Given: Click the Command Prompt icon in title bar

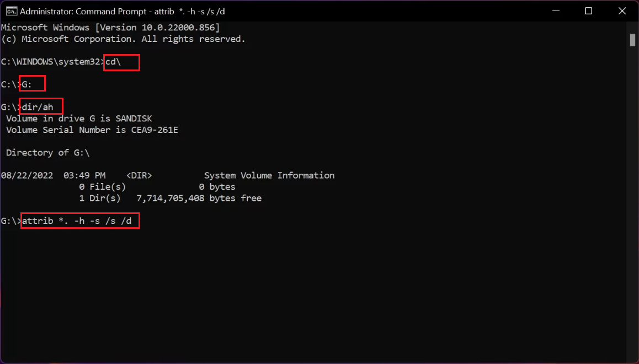Looking at the screenshot, I should click(x=12, y=12).
